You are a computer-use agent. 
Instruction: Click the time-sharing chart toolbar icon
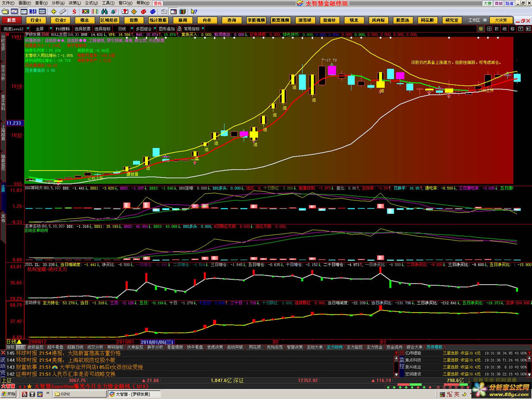14,11
